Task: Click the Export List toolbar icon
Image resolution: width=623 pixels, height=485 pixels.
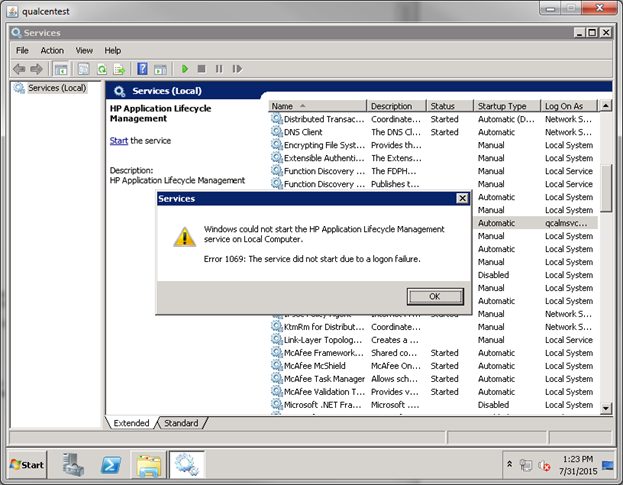Action: (x=119, y=69)
